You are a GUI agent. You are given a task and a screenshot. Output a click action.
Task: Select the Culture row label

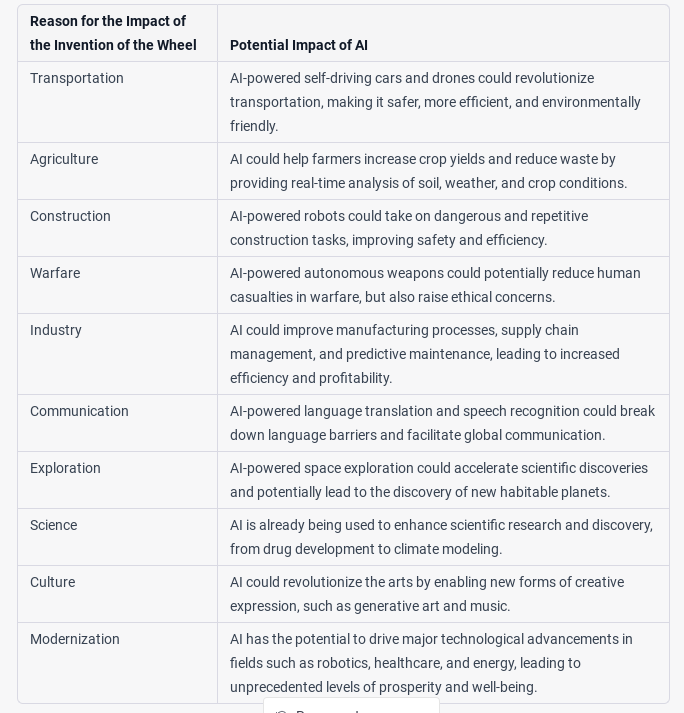point(52,582)
